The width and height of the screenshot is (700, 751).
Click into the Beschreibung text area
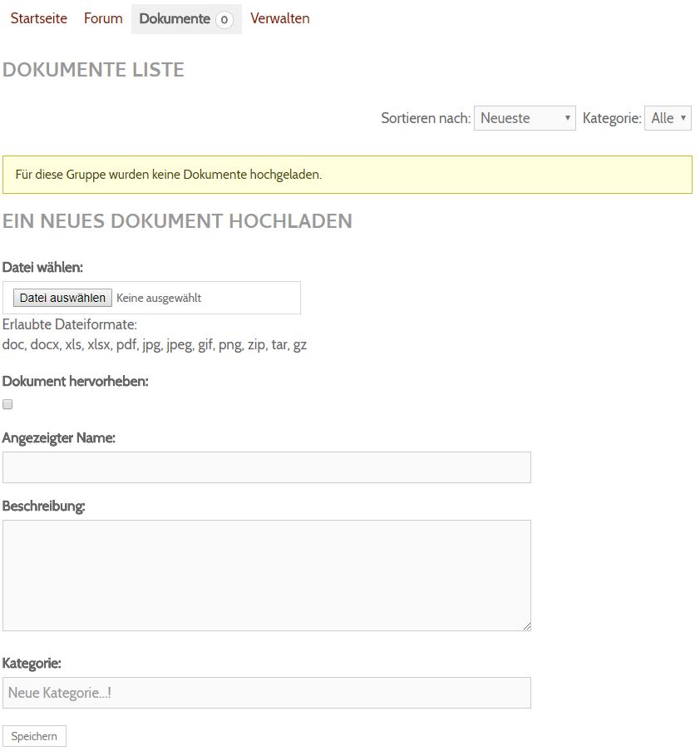pos(267,576)
